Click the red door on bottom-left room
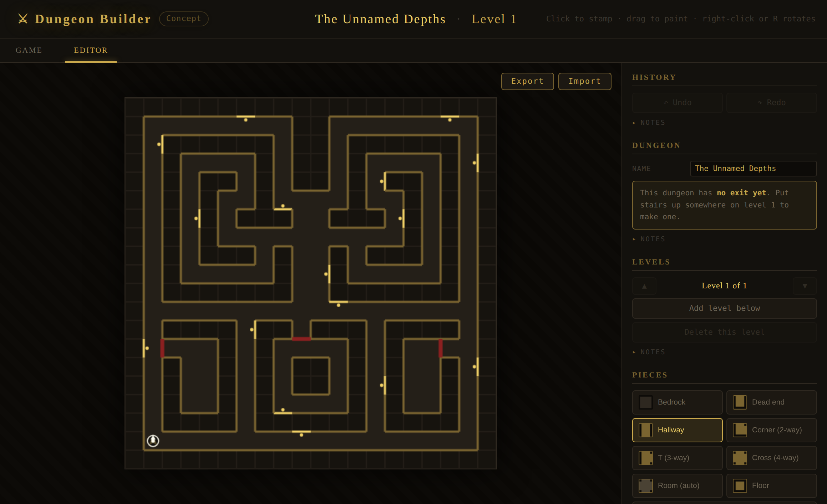This screenshot has width=827, height=504. point(162,348)
